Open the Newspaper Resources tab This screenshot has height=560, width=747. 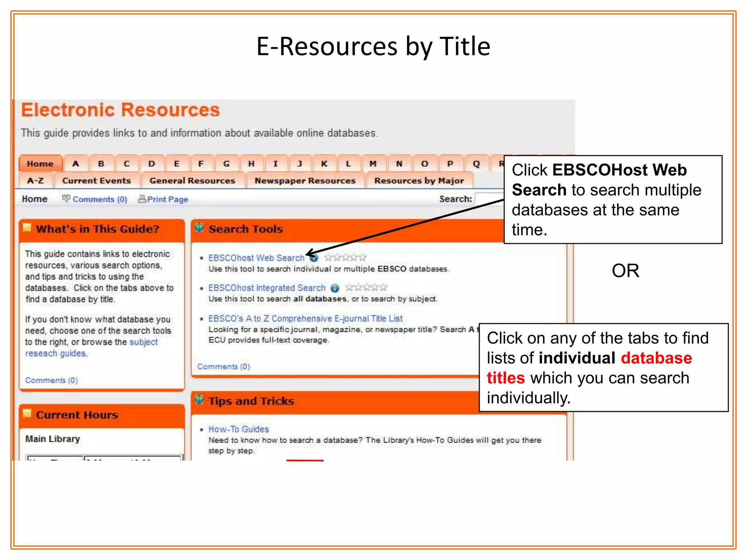(x=305, y=180)
